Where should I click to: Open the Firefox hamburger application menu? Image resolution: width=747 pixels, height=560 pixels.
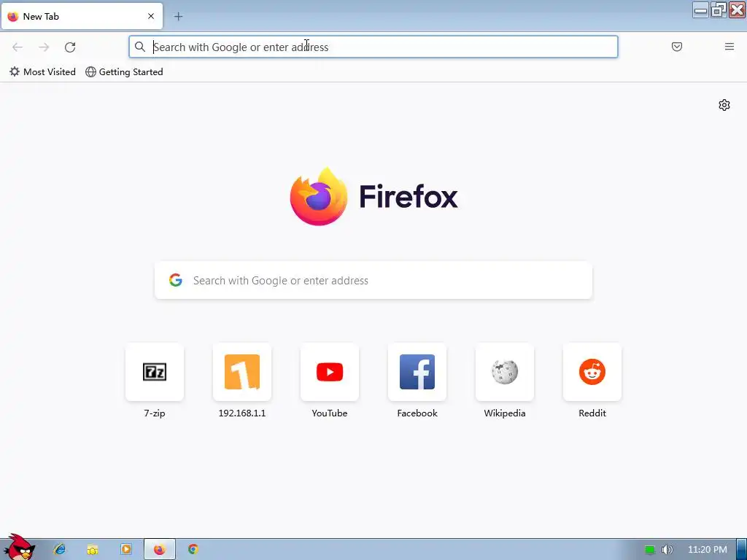[729, 47]
